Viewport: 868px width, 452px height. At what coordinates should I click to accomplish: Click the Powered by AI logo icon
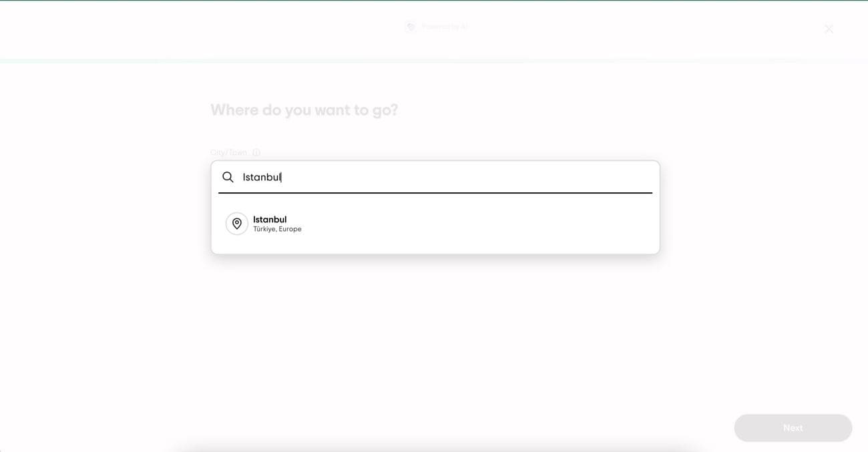(411, 27)
